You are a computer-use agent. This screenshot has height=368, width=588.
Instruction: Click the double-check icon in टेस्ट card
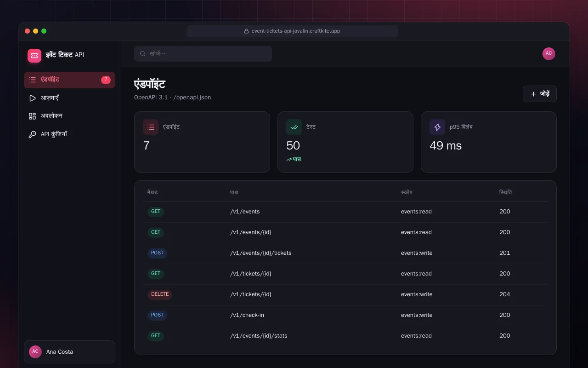294,127
